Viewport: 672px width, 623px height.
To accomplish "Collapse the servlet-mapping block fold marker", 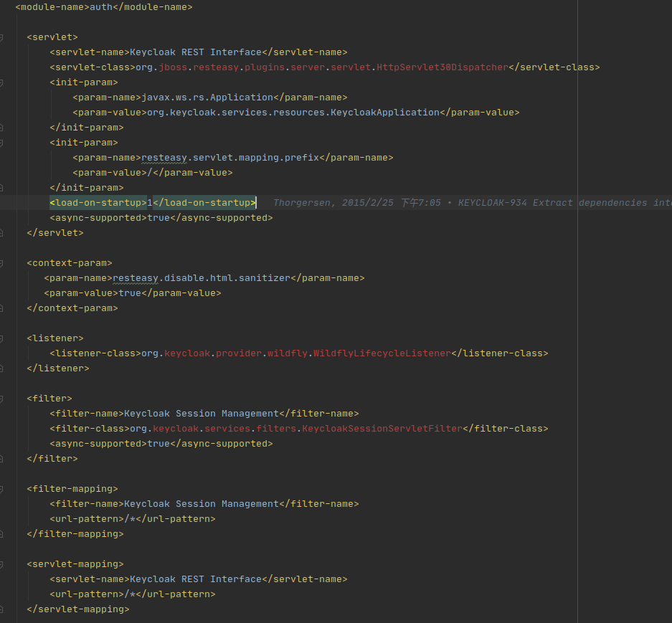I will (x=1, y=564).
